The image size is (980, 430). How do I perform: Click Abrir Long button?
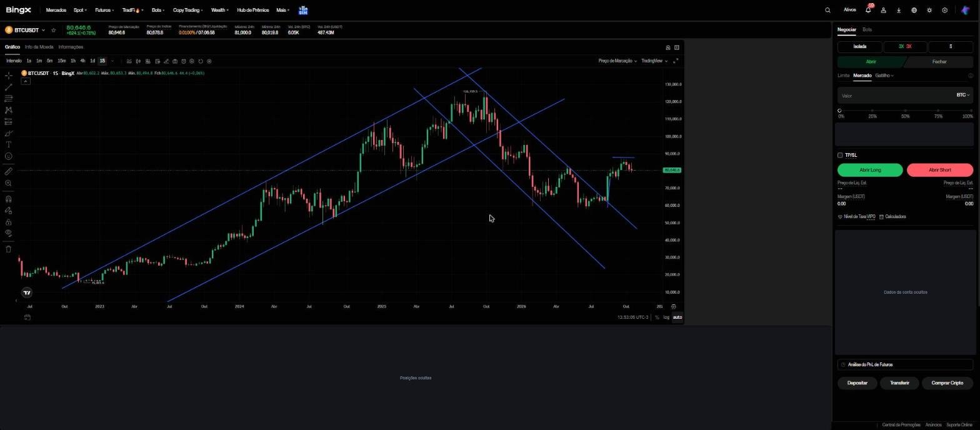(870, 170)
